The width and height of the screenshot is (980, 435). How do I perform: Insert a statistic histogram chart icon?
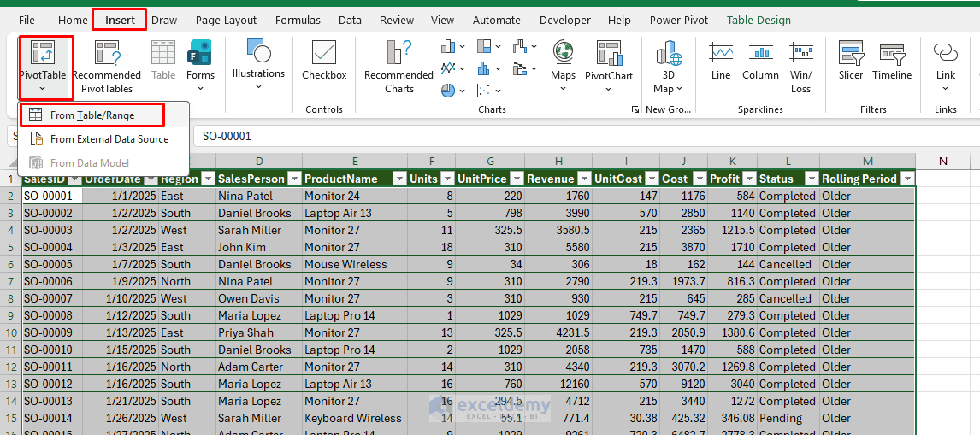pyautogui.click(x=484, y=68)
